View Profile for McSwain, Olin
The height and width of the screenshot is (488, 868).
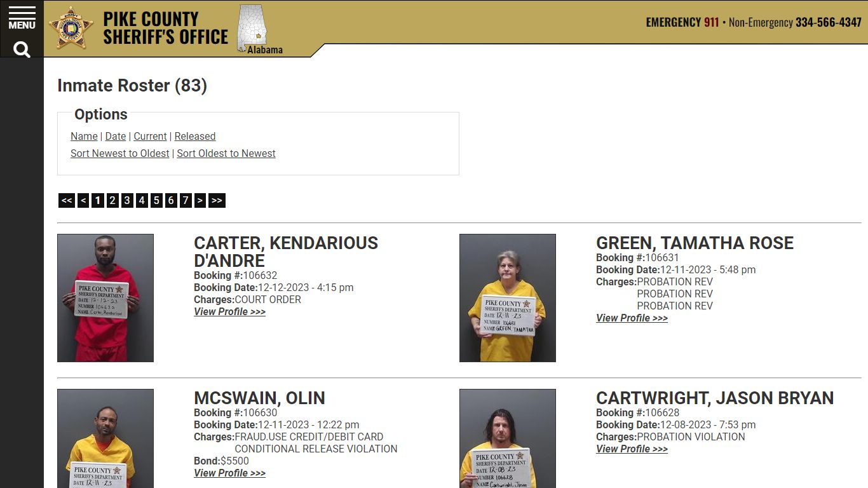[229, 473]
